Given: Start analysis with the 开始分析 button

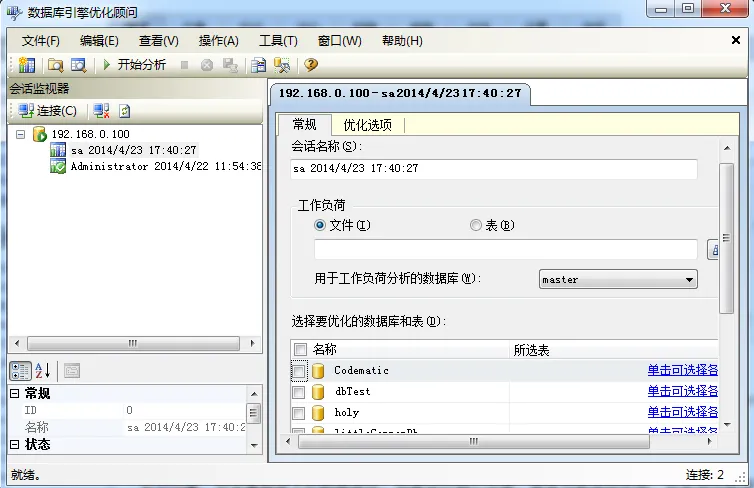Looking at the screenshot, I should pos(134,64).
